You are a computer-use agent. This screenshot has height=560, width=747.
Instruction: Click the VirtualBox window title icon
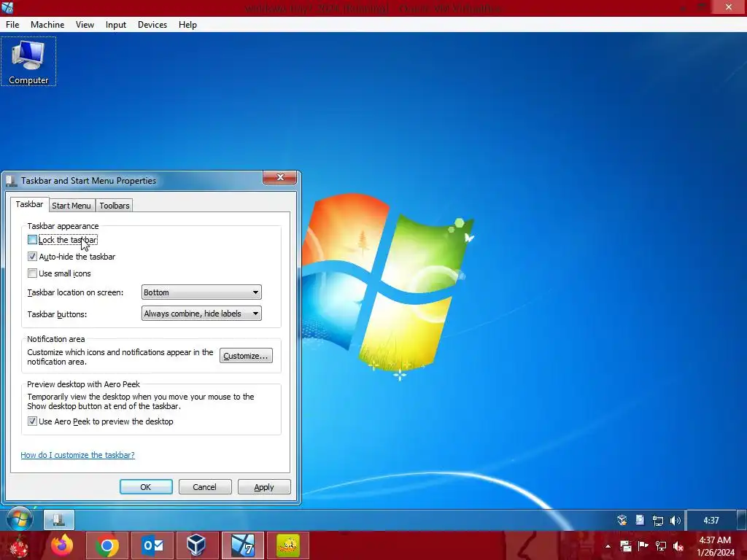pyautogui.click(x=7, y=7)
